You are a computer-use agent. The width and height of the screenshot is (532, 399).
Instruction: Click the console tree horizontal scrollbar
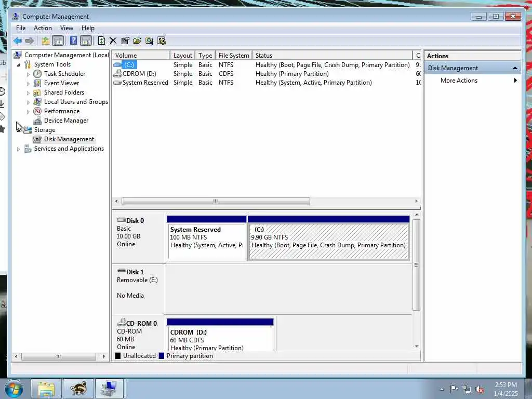58,356
